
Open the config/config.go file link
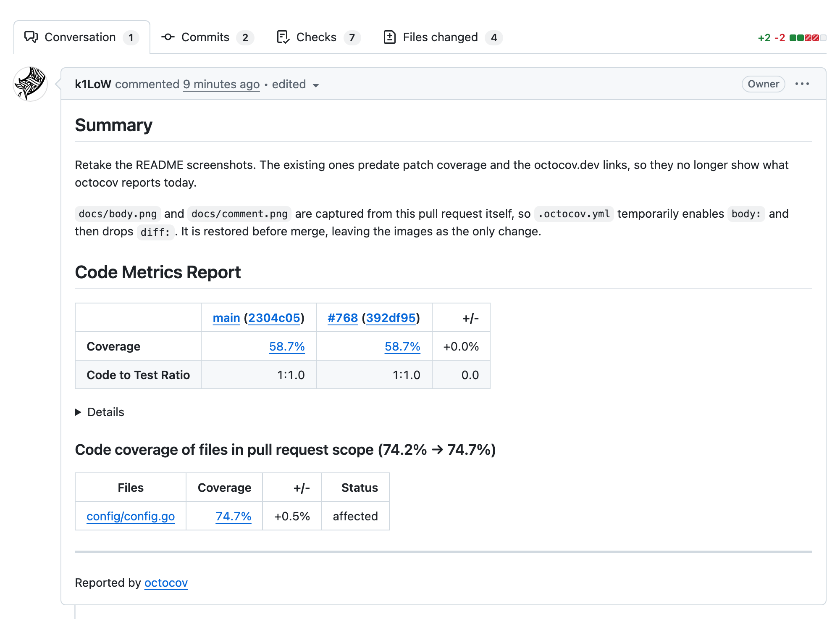(x=131, y=516)
